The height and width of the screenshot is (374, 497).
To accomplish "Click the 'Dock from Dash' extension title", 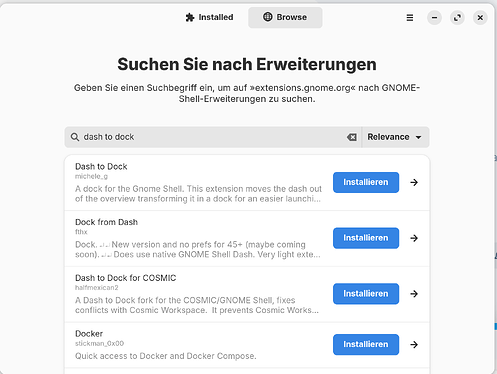I will 106,222.
